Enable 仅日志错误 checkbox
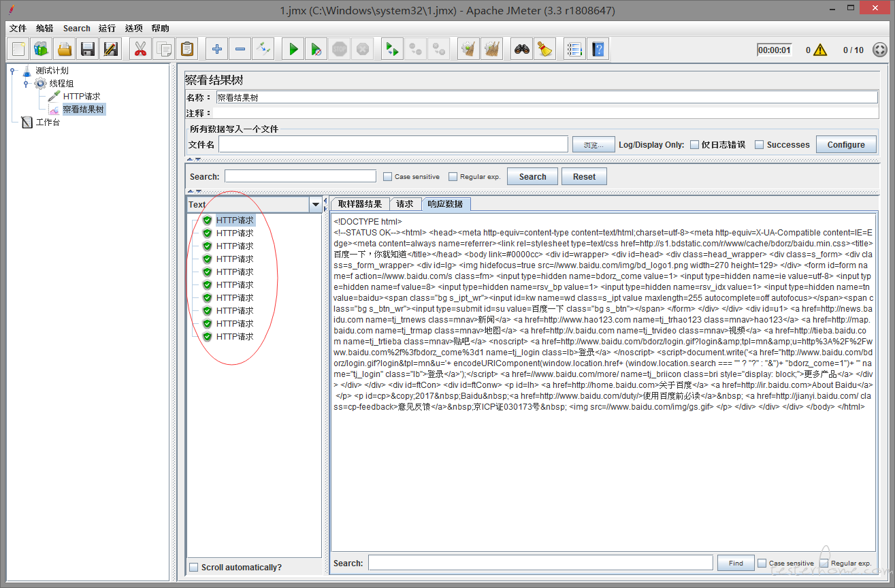The height and width of the screenshot is (588, 895). tap(694, 144)
